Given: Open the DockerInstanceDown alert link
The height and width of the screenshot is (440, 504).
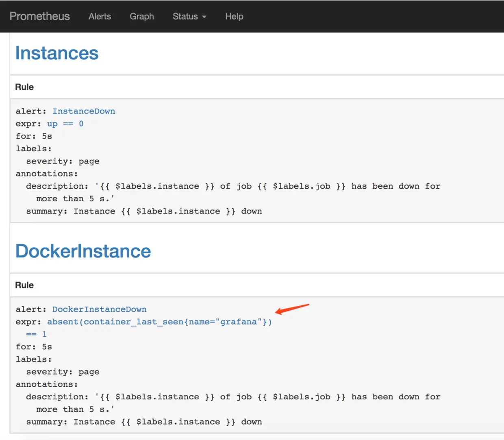Looking at the screenshot, I should point(99,309).
